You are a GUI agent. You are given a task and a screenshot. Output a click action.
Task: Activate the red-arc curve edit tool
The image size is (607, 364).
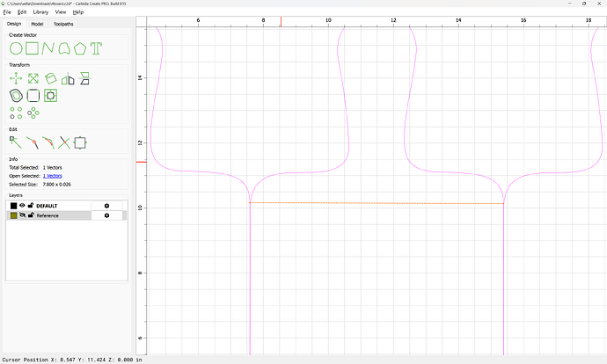pos(48,142)
